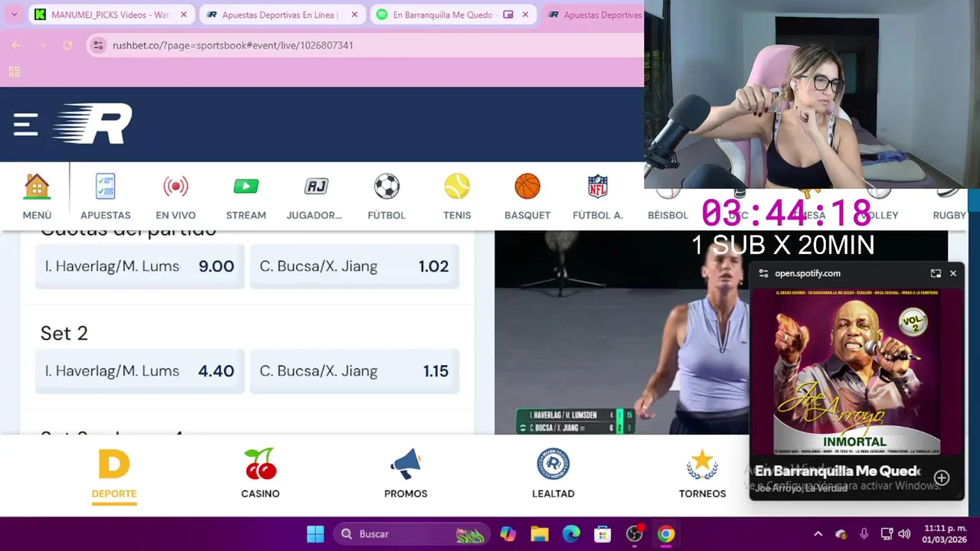The width and height of the screenshot is (980, 551).
Task: View site information icon in address bar
Action: pos(98,45)
